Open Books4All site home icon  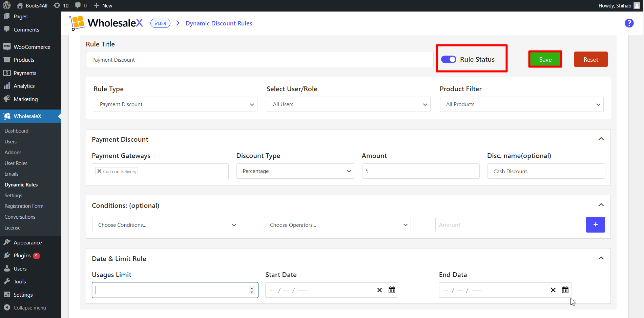(20, 5)
